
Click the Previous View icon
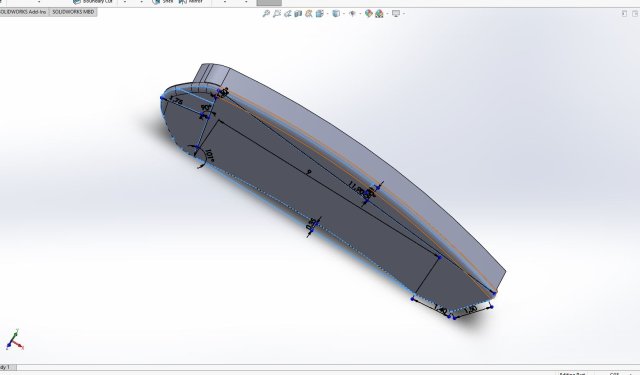pyautogui.click(x=288, y=13)
